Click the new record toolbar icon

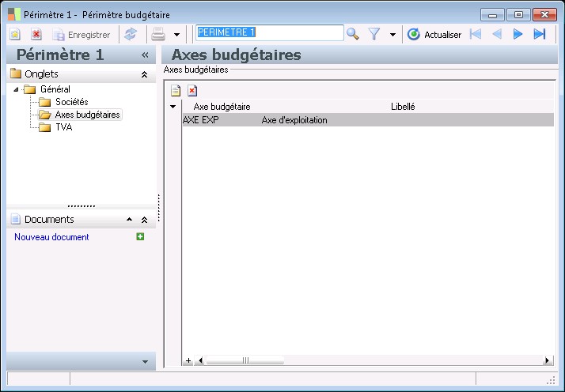(x=15, y=35)
